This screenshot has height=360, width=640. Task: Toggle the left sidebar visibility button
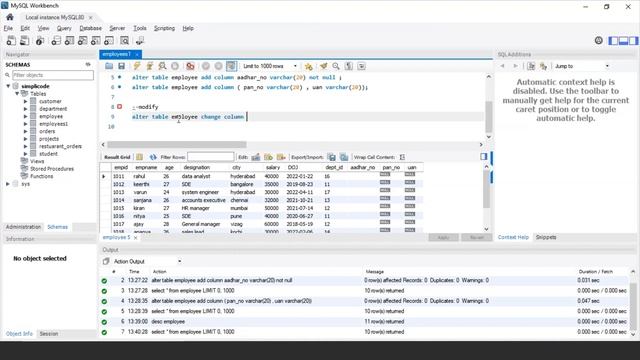click(x=613, y=40)
